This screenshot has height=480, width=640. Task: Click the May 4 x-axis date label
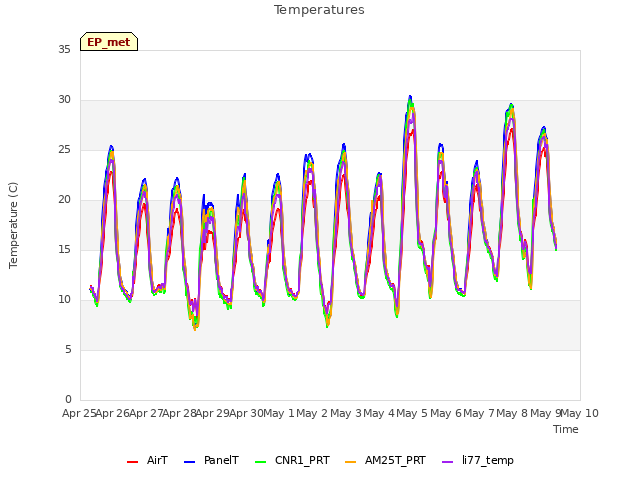[x=379, y=414]
